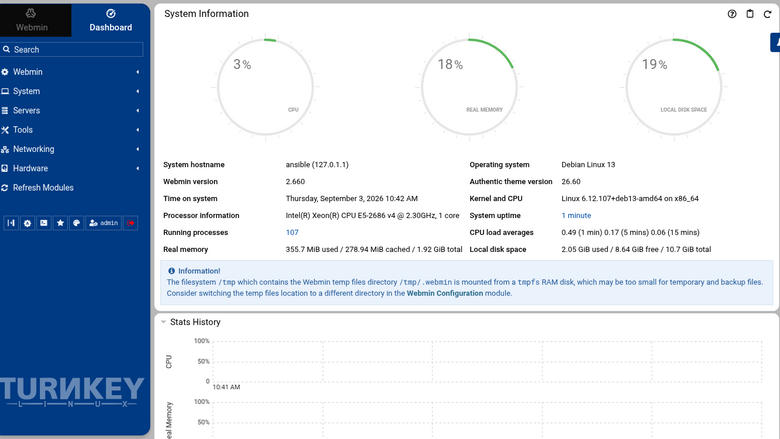780x439 pixels.
Task: Toggle night mode with the sun icon
Action: pyautogui.click(x=27, y=223)
